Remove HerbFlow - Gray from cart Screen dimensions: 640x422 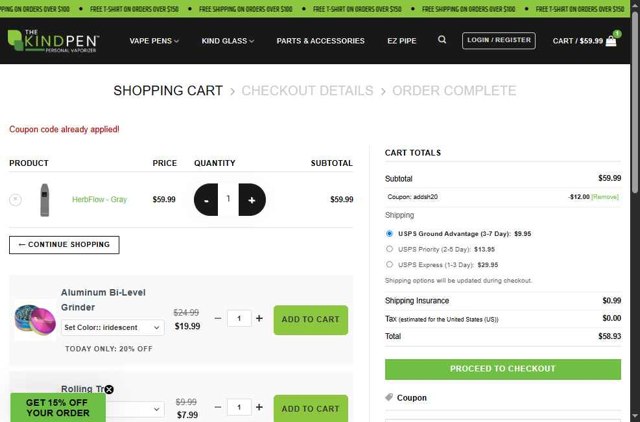coord(16,200)
